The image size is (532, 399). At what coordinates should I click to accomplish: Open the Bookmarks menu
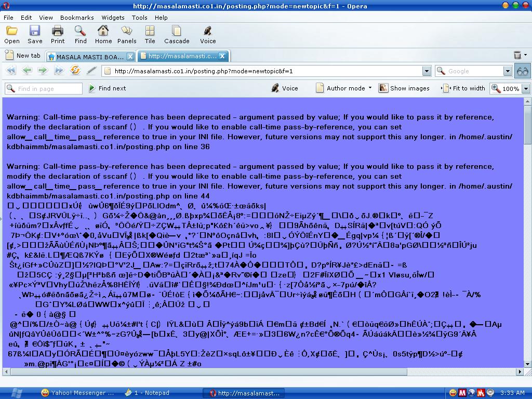pyautogui.click(x=77, y=18)
